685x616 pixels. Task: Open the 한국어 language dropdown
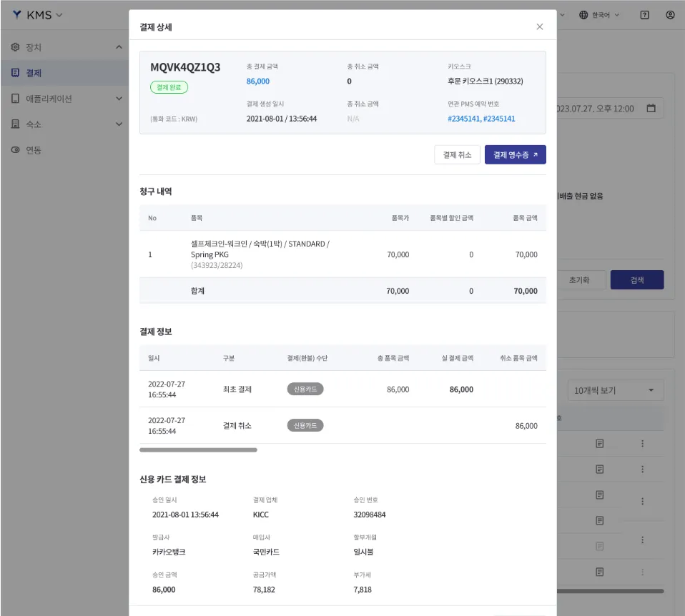coord(606,15)
